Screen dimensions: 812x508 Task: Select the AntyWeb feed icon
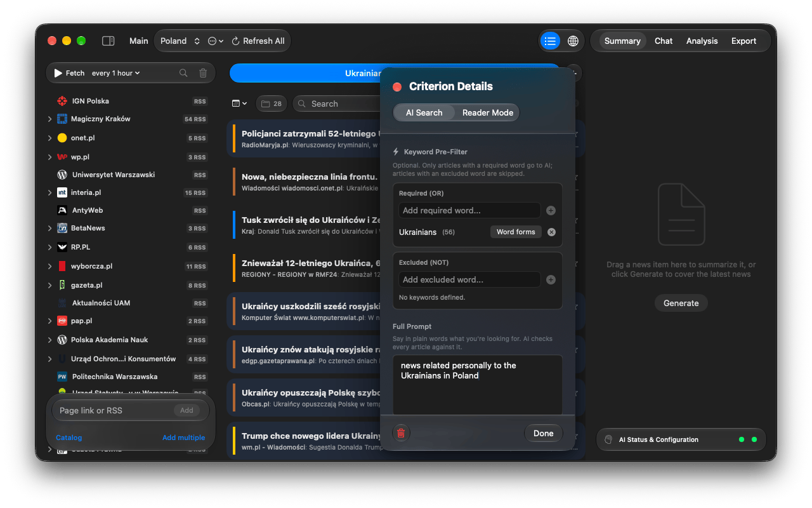(62, 210)
